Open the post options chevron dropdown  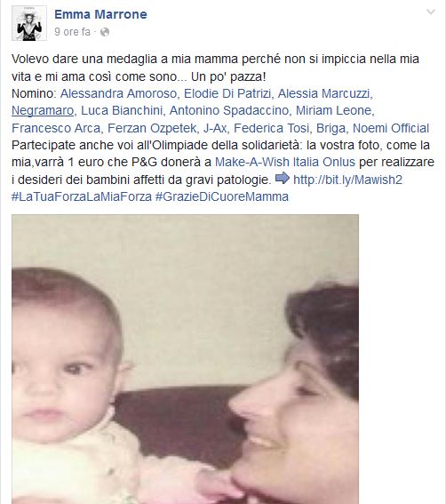pos(430,12)
